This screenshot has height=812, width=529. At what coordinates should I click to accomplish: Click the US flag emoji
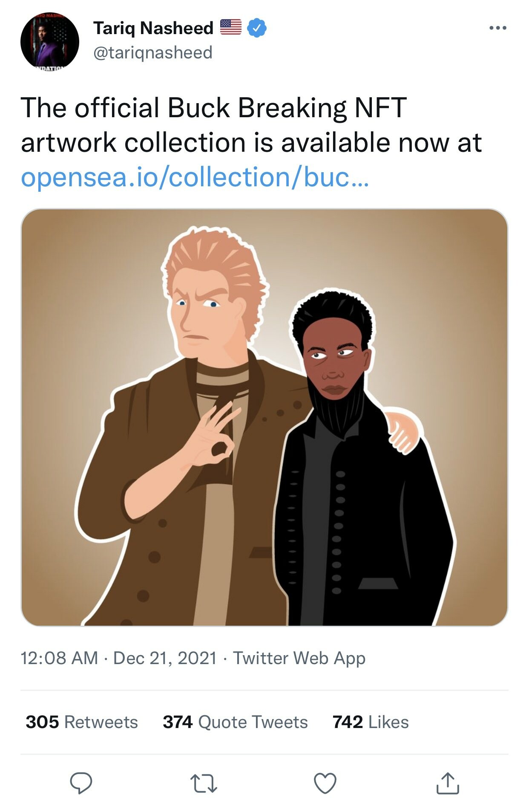(231, 27)
